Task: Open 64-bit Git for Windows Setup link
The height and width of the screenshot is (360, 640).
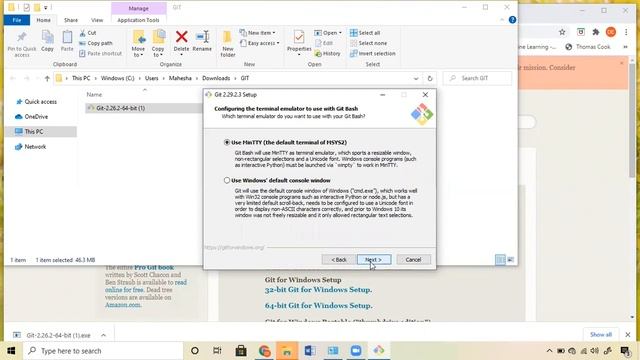Action: [318, 305]
